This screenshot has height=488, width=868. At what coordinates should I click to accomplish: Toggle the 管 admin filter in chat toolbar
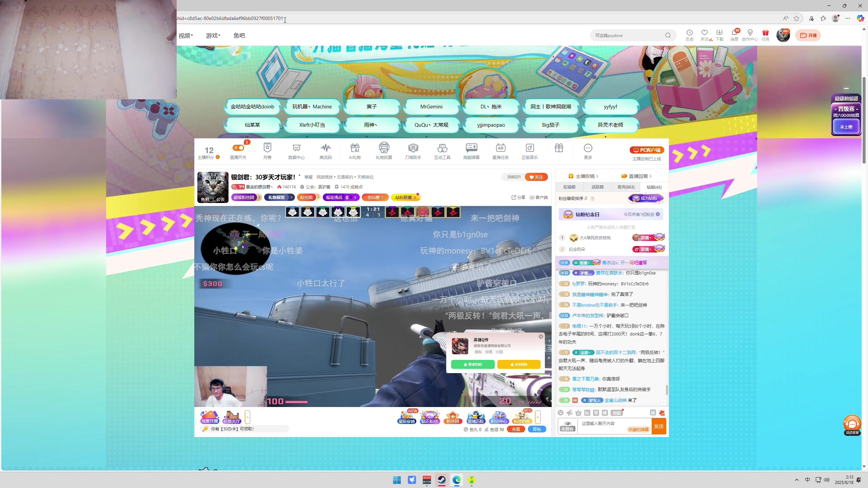(596, 412)
